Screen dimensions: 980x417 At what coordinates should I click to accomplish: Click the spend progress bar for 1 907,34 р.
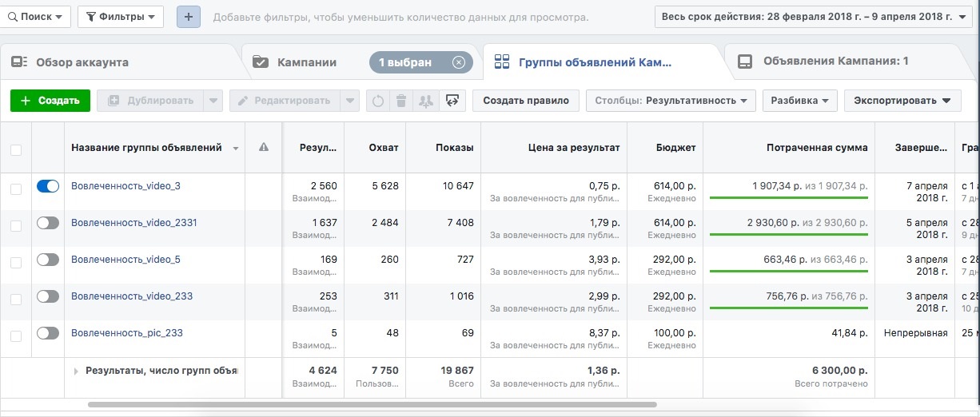pyautogui.click(x=788, y=197)
